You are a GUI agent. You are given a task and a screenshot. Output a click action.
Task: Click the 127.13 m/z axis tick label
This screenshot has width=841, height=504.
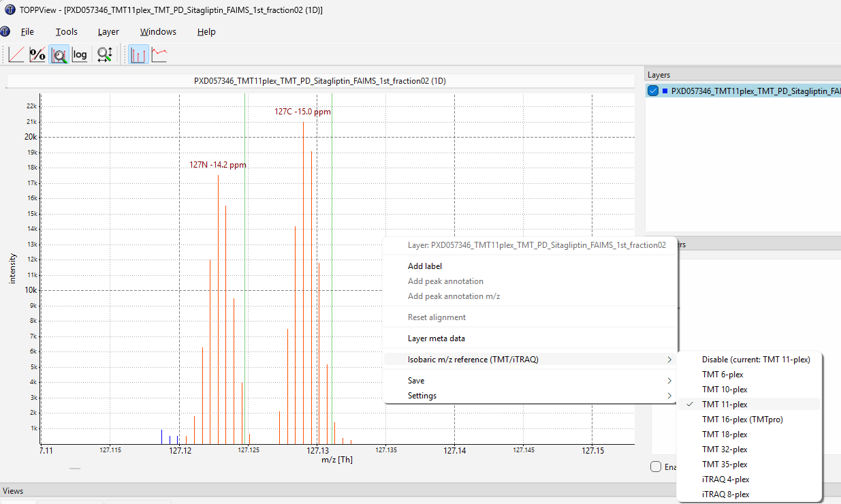[317, 450]
